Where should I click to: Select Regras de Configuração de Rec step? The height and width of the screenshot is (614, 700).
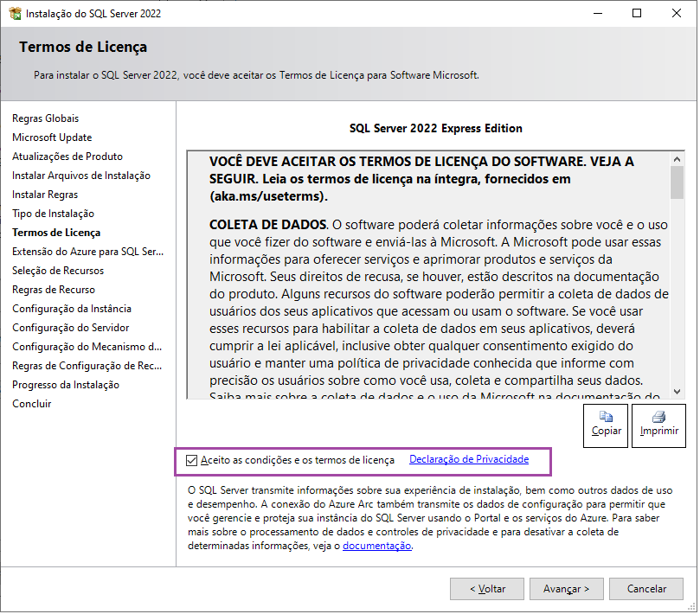87,367
